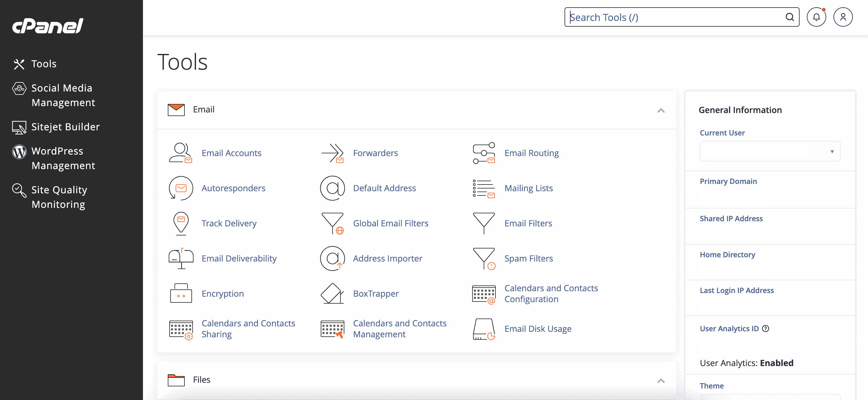
Task: Open Track Delivery
Action: point(229,223)
